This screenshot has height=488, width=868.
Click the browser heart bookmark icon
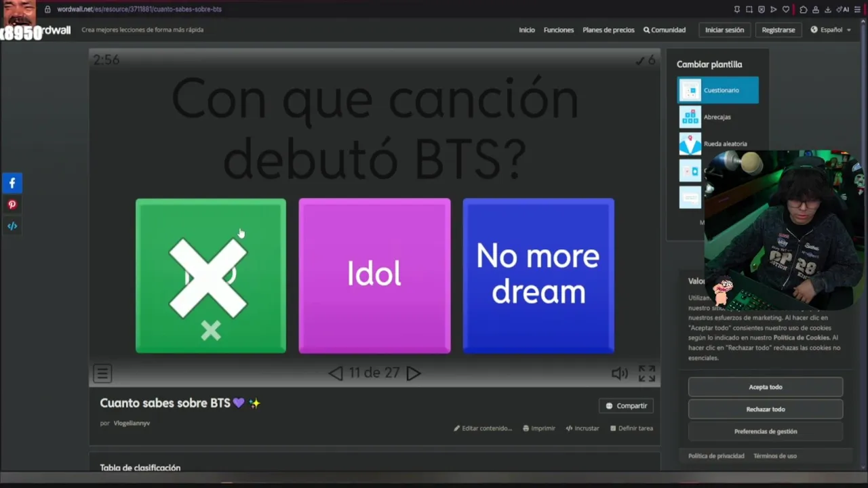point(786,9)
